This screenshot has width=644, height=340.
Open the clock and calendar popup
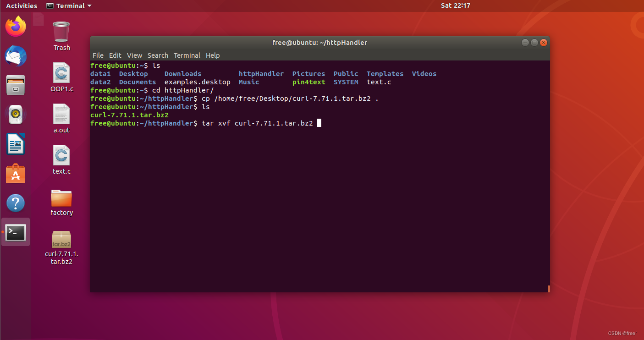pyautogui.click(x=455, y=5)
